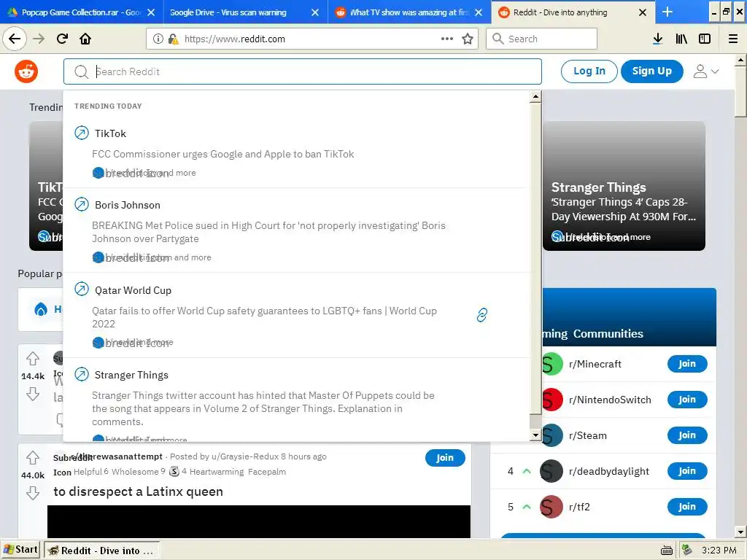The height and width of the screenshot is (560, 747).
Task: Click the magnifier icon in Reddit search
Action: 82,72
